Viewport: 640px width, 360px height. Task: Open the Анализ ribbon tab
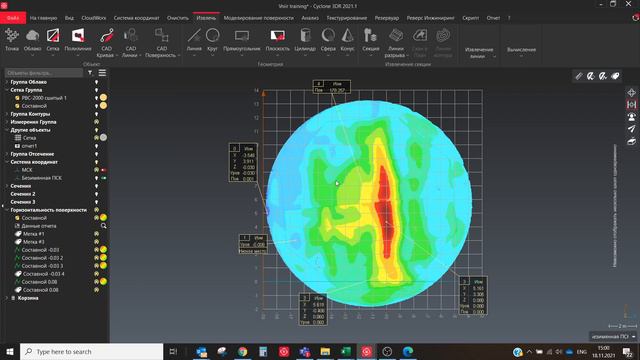click(x=310, y=18)
